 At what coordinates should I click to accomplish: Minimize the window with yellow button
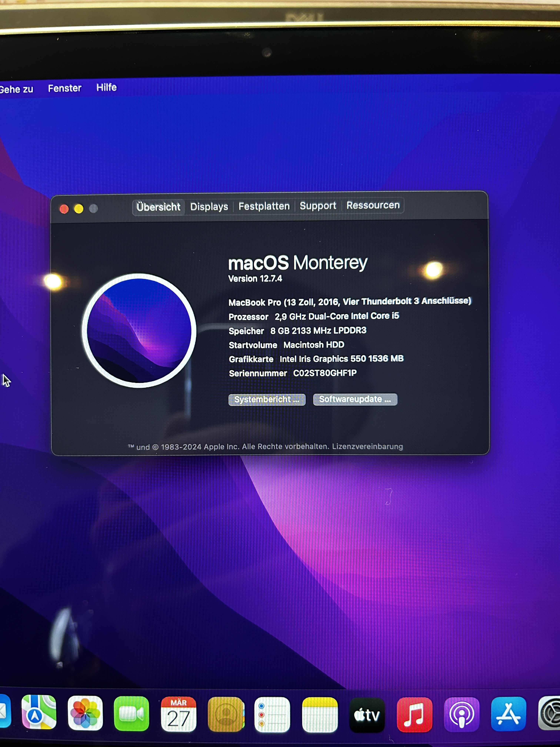coord(79,209)
